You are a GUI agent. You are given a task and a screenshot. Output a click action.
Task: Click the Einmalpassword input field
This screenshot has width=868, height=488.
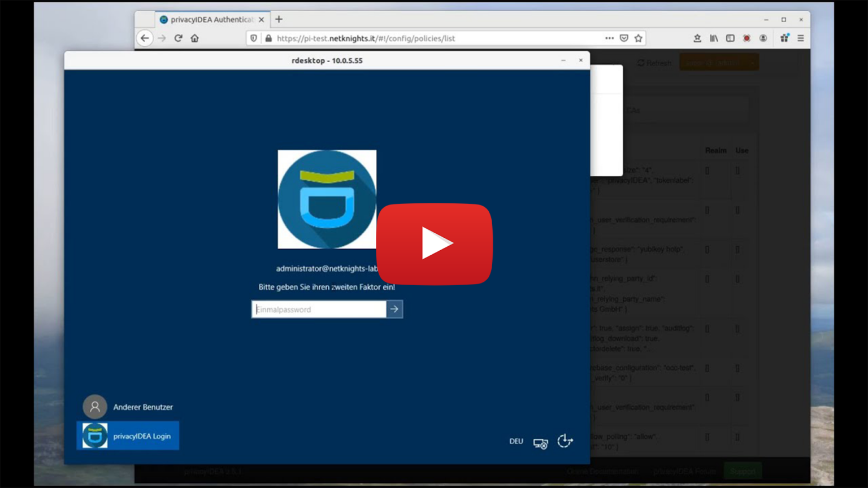tap(318, 309)
